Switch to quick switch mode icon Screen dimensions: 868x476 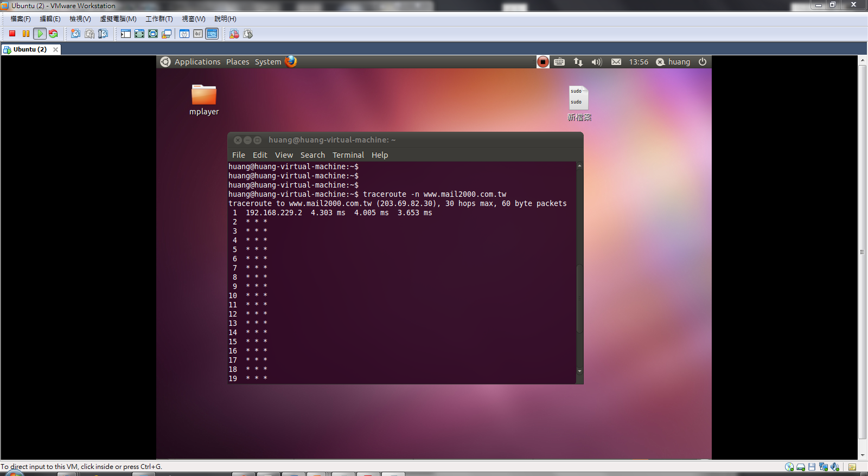(139, 34)
